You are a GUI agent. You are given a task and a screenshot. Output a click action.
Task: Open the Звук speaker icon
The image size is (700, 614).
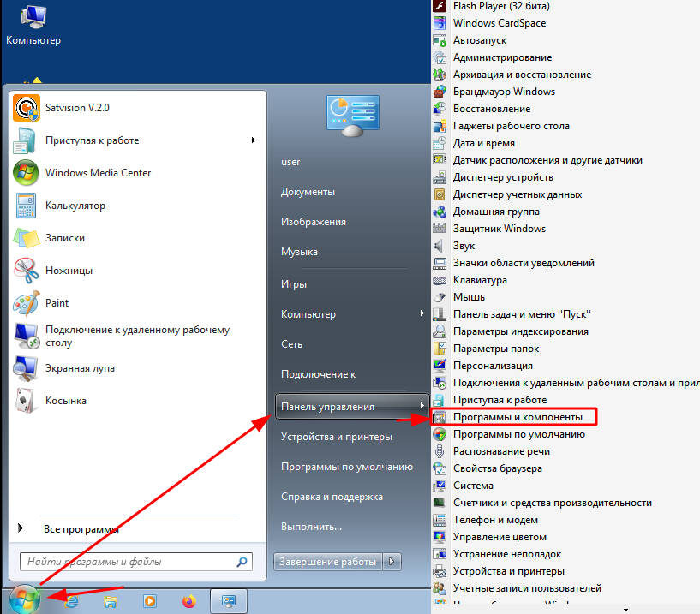(440, 246)
